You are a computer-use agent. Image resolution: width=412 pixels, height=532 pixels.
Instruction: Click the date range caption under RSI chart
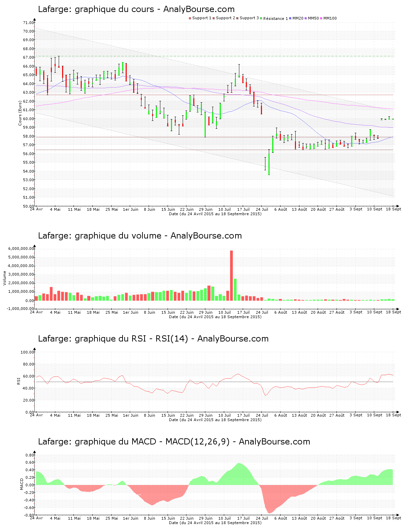tap(215, 420)
